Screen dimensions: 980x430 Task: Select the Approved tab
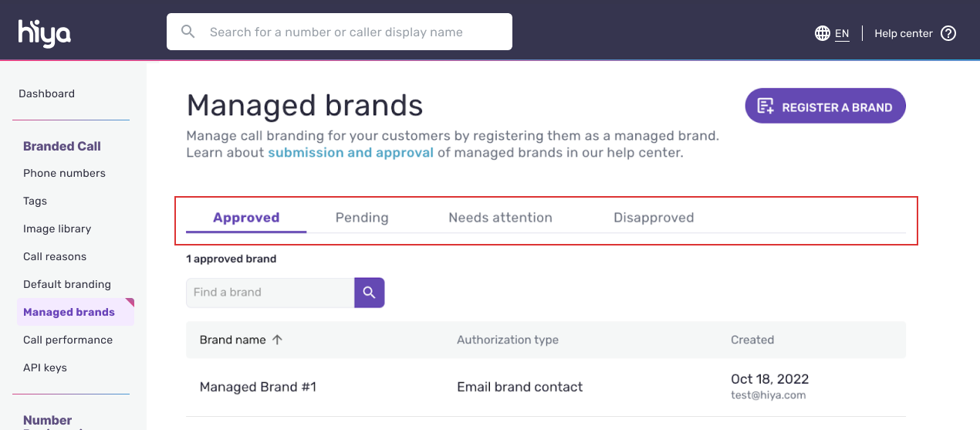(246, 218)
